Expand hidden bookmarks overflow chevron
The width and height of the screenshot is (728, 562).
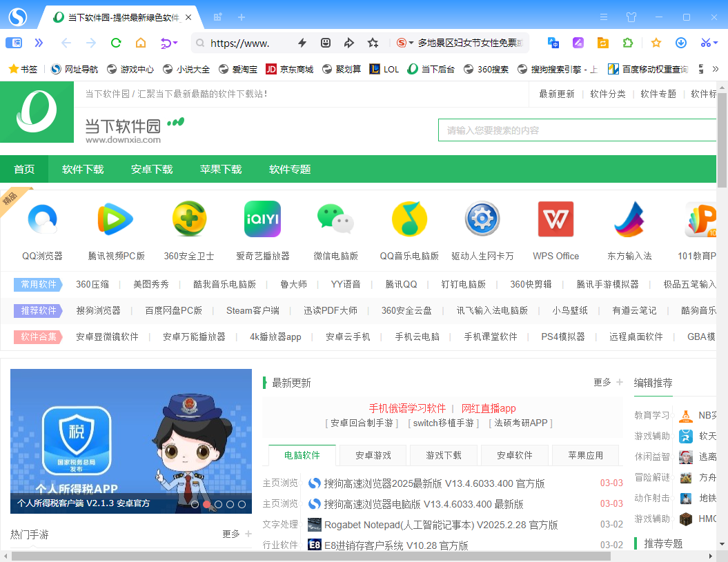716,69
